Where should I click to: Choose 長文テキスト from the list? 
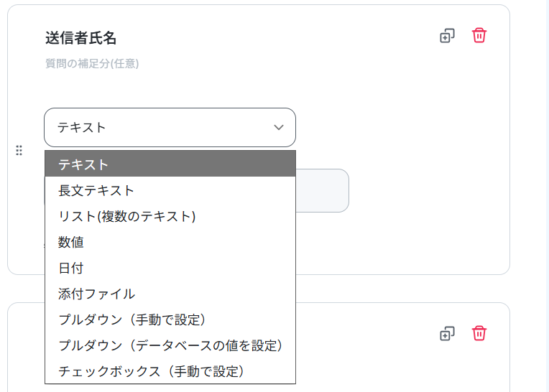[170, 190]
